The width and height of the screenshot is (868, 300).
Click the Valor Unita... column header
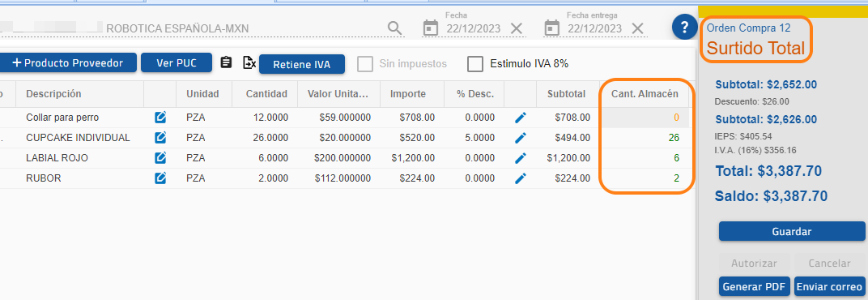(x=338, y=94)
